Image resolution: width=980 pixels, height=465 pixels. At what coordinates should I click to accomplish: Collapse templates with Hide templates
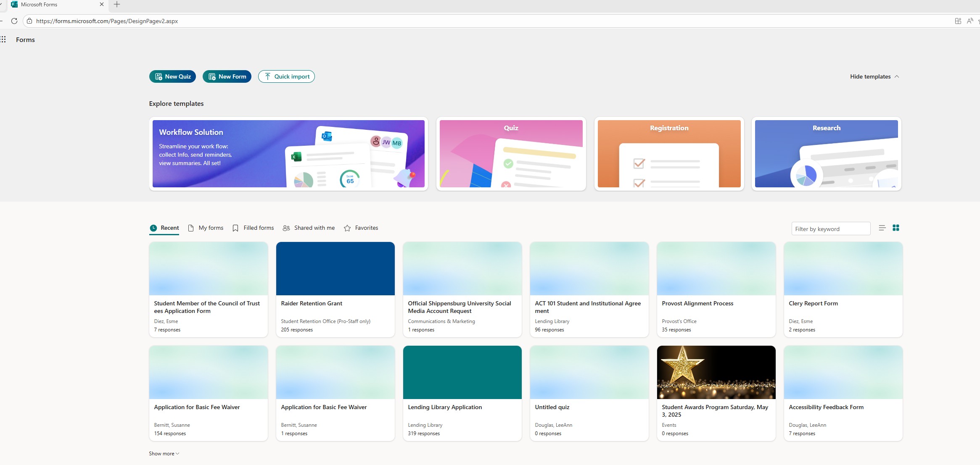pos(874,76)
